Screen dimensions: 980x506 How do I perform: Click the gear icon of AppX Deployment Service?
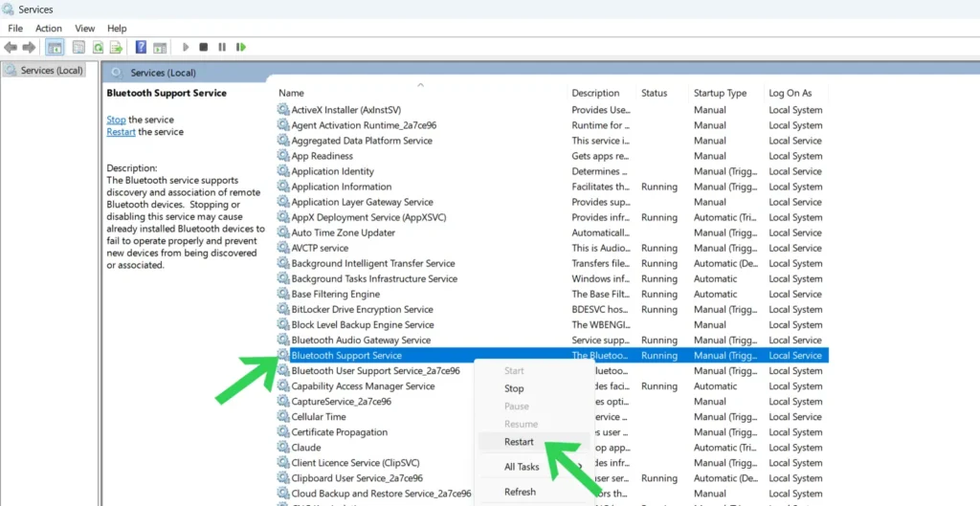[283, 217]
